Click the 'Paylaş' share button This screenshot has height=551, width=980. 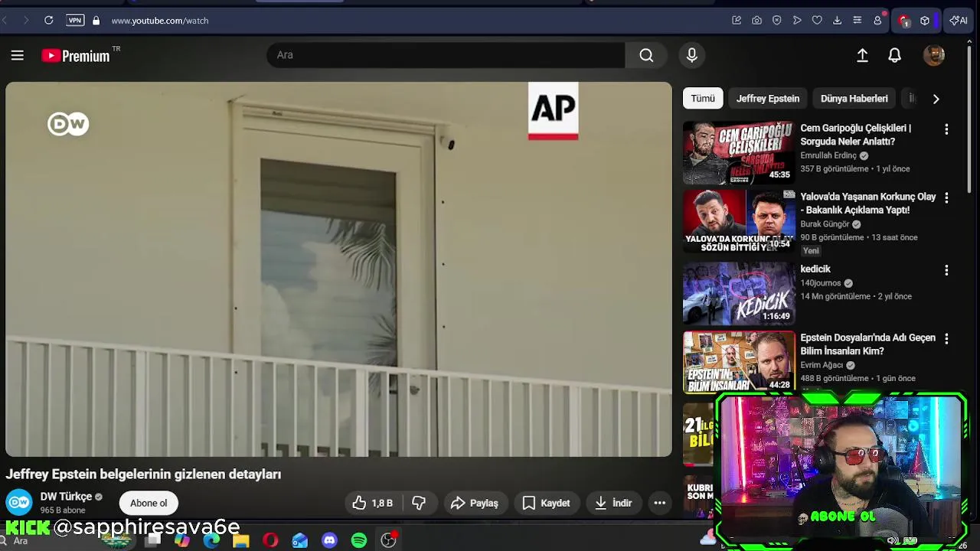tap(475, 503)
